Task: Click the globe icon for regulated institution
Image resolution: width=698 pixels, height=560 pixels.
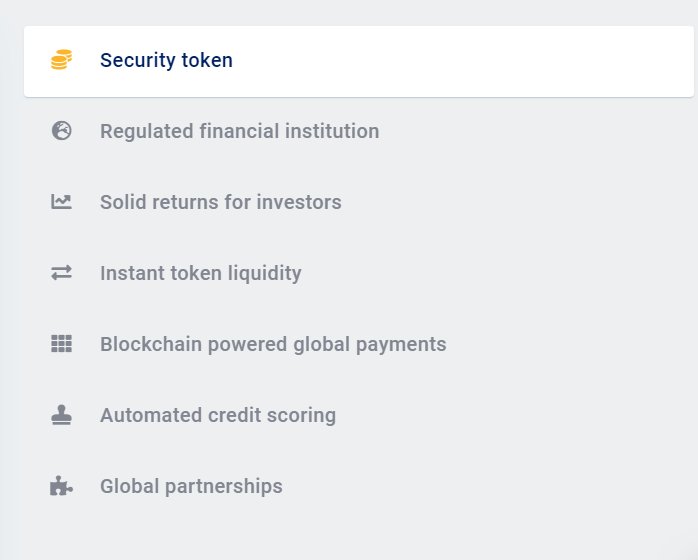Action: [62, 131]
